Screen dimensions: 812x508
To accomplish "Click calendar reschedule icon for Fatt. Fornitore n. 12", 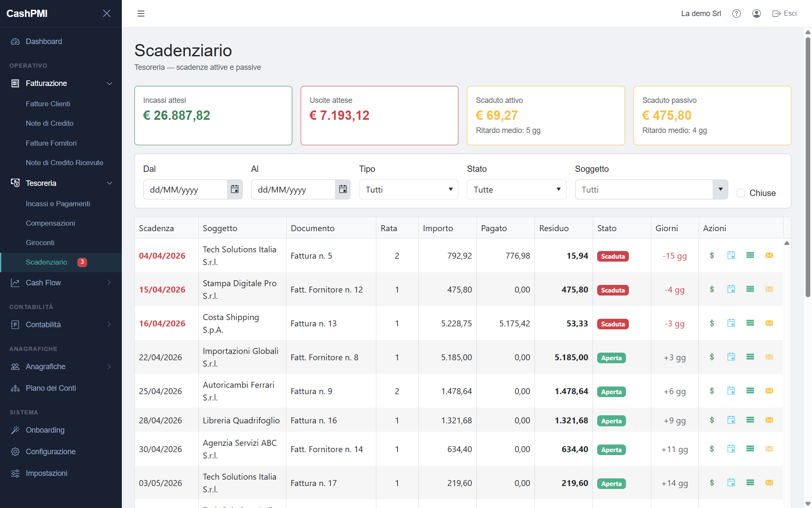I will 731,289.
